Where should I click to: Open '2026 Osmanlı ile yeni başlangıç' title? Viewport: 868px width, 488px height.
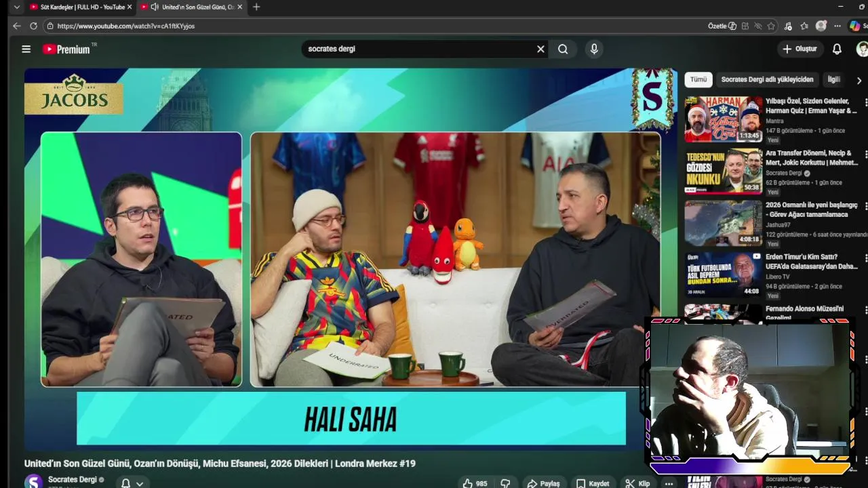pyautogui.click(x=812, y=209)
